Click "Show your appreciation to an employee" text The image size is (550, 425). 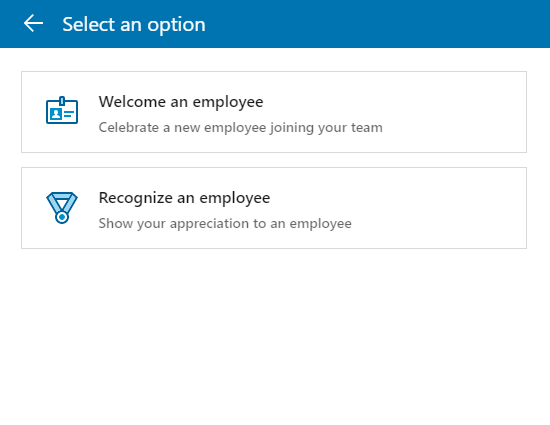point(225,224)
